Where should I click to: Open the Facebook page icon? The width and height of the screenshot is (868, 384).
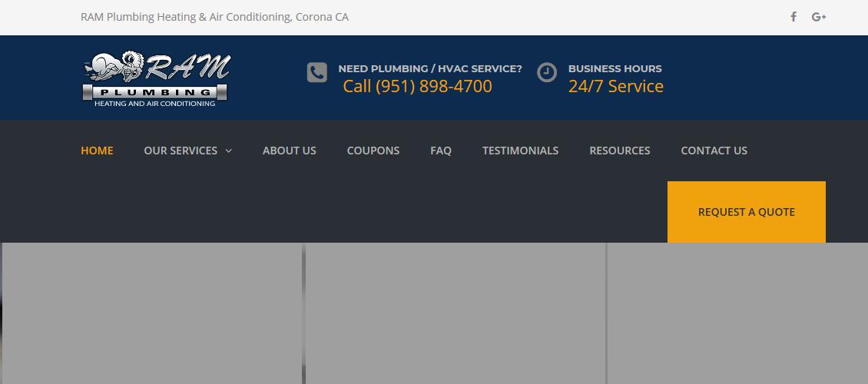pos(793,17)
